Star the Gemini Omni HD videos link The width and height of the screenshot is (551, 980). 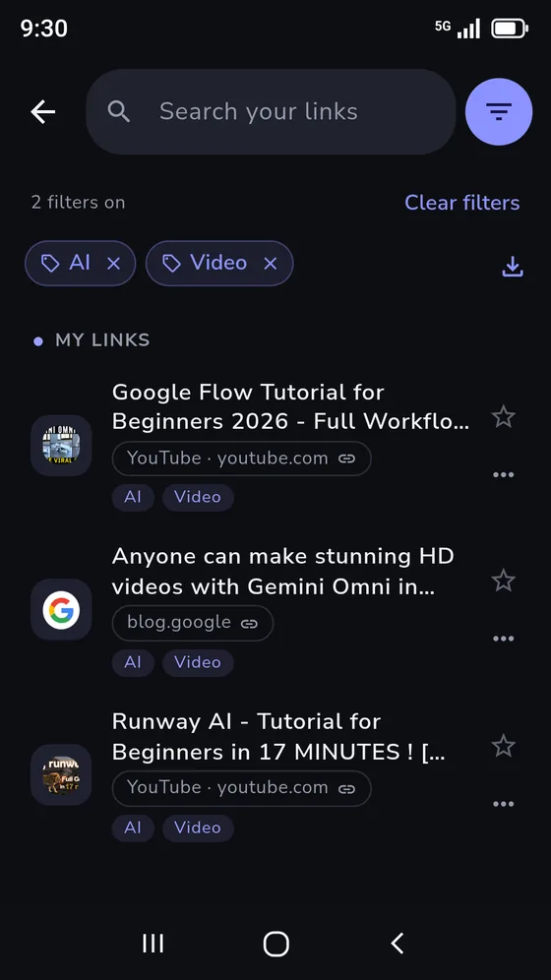(x=503, y=581)
